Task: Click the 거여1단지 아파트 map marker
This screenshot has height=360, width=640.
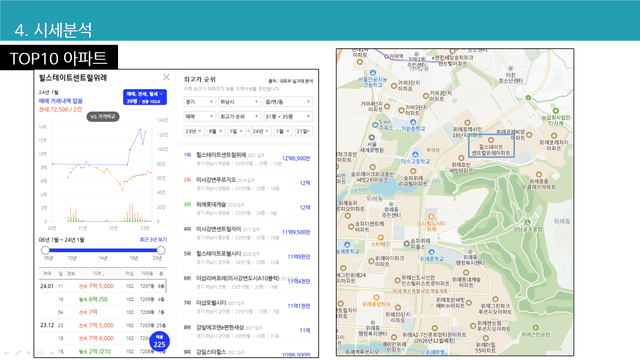Action: pos(394,86)
